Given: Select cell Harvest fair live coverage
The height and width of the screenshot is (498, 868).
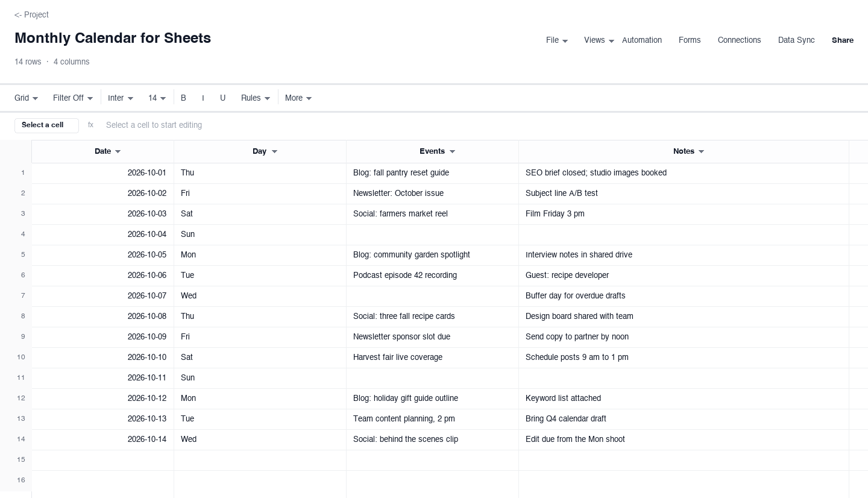Looking at the screenshot, I should pos(433,358).
